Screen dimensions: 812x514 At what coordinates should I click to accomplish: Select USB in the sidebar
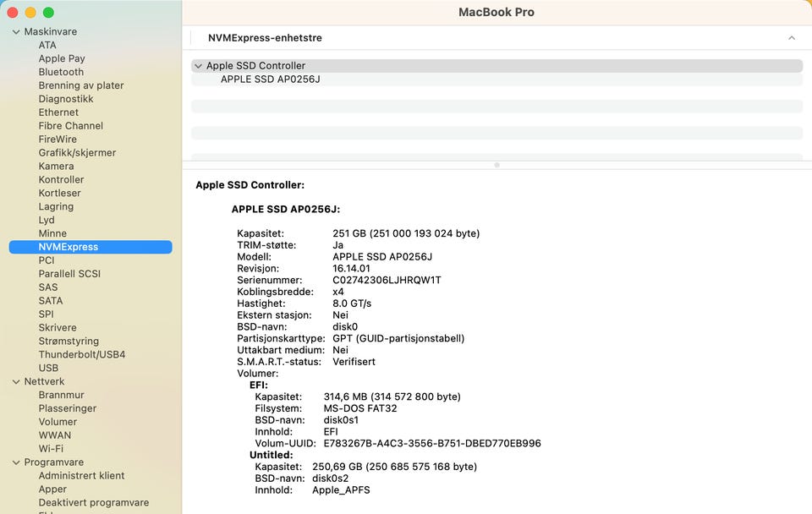point(49,368)
